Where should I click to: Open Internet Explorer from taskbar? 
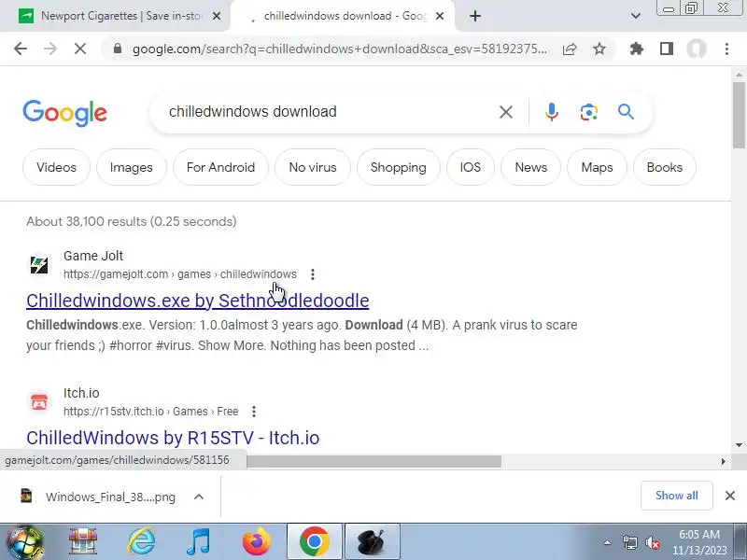point(142,541)
